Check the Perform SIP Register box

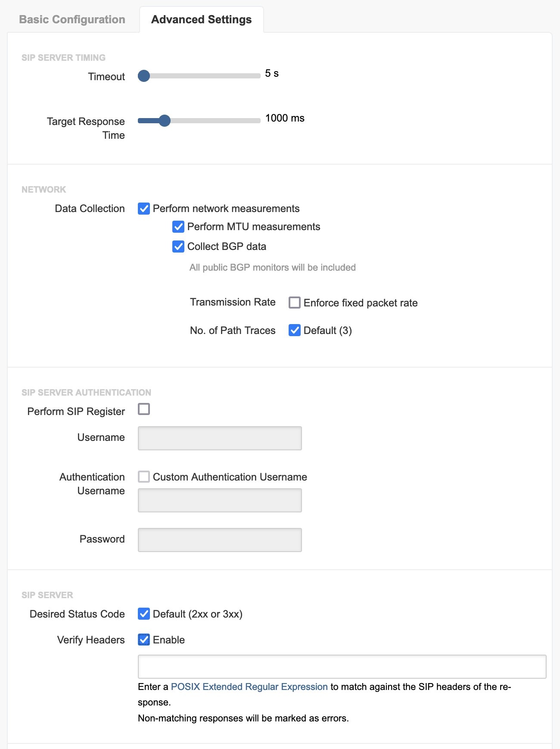point(144,409)
